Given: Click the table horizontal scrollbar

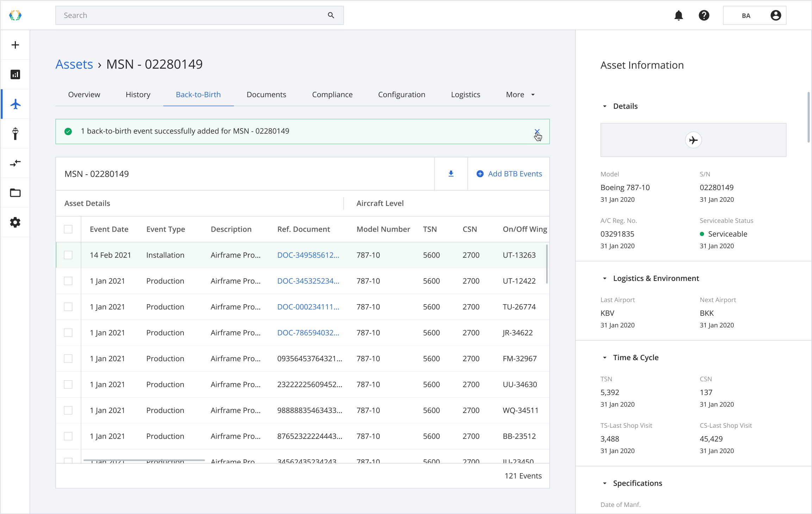Looking at the screenshot, I should 144,460.
